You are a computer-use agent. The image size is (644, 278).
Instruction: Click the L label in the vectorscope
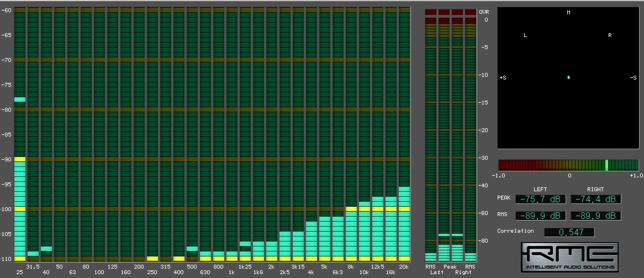pos(525,35)
